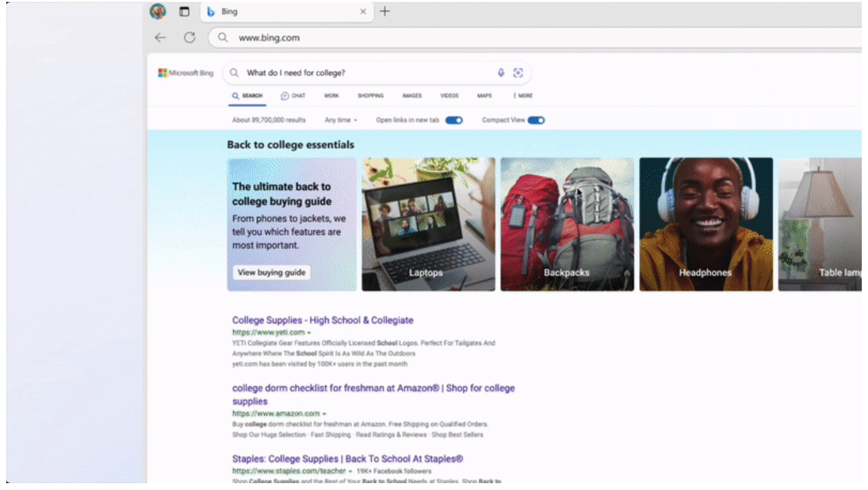Expand the arrow next to amazon.com URL
This screenshot has width=868, height=490.
click(325, 414)
